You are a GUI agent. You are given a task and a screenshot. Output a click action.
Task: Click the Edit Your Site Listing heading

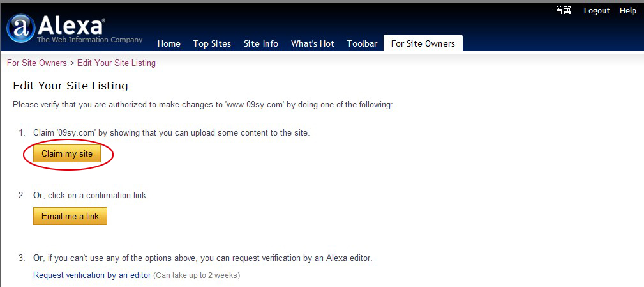click(71, 86)
